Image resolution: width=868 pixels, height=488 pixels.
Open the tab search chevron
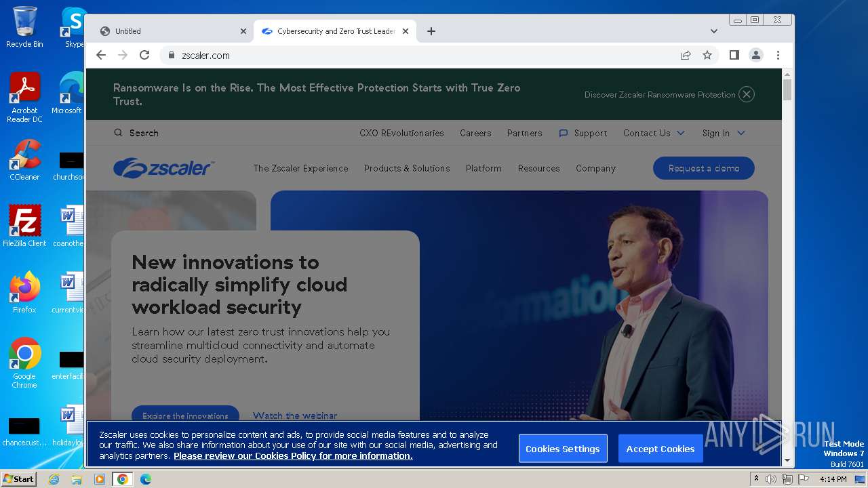point(713,31)
